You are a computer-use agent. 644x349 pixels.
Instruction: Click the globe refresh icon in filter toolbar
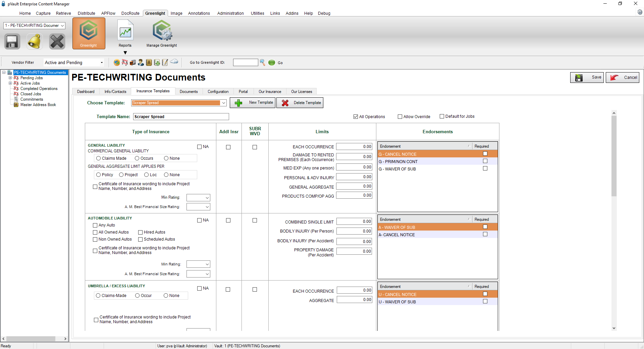pos(117,62)
